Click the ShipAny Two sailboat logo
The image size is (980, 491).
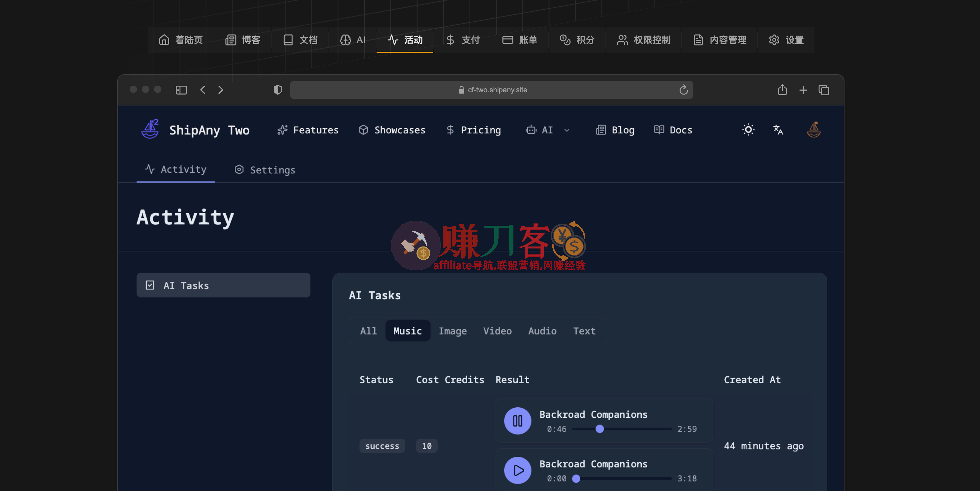coord(150,129)
